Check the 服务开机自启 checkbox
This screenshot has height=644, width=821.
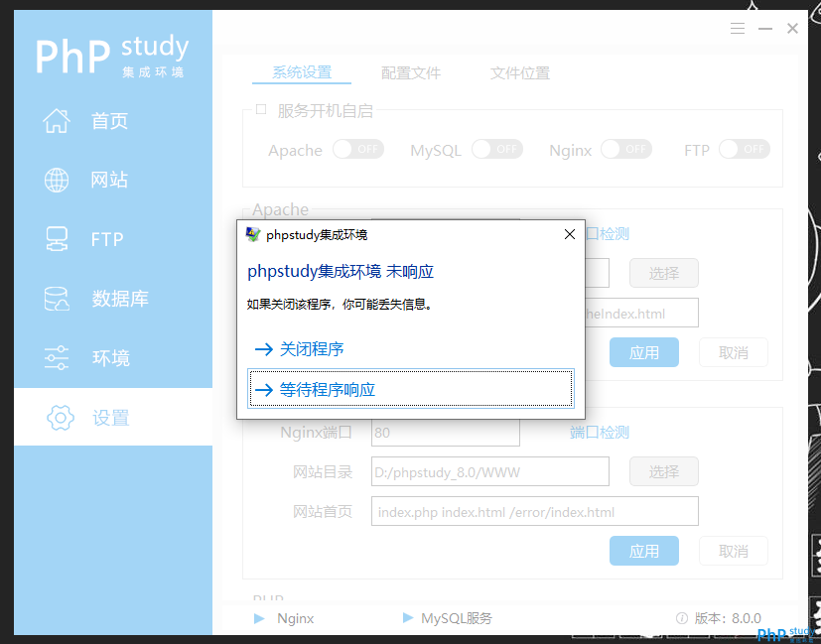coord(261,110)
